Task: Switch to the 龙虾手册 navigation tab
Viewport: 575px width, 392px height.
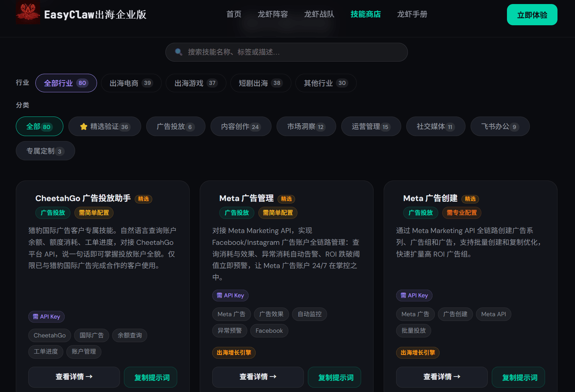Action: pyautogui.click(x=412, y=14)
